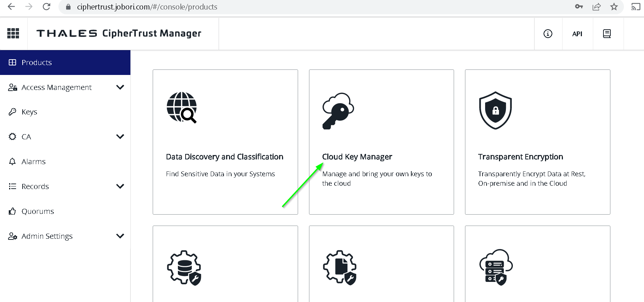Open saved passwords key icon
This screenshot has height=302, width=644.
(579, 7)
